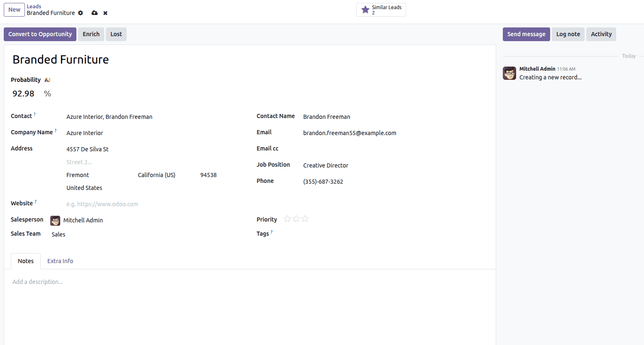The width and height of the screenshot is (644, 345).
Task: Open the Sales team selector
Action: point(58,234)
